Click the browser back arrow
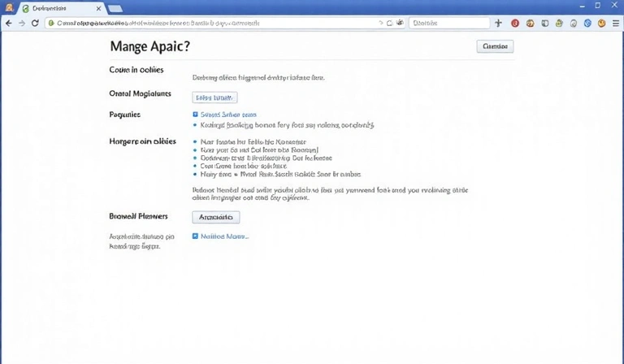 [x=9, y=23]
